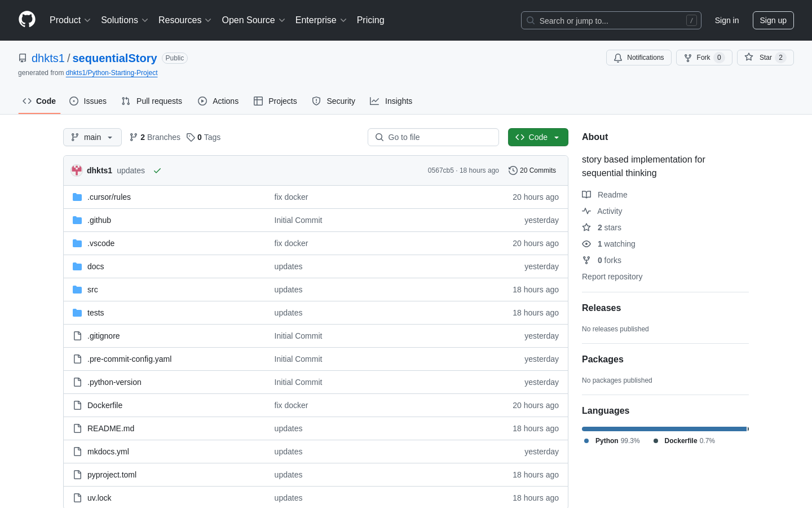Click the Activity pulse icon
The width and height of the screenshot is (812, 508).
click(586, 211)
